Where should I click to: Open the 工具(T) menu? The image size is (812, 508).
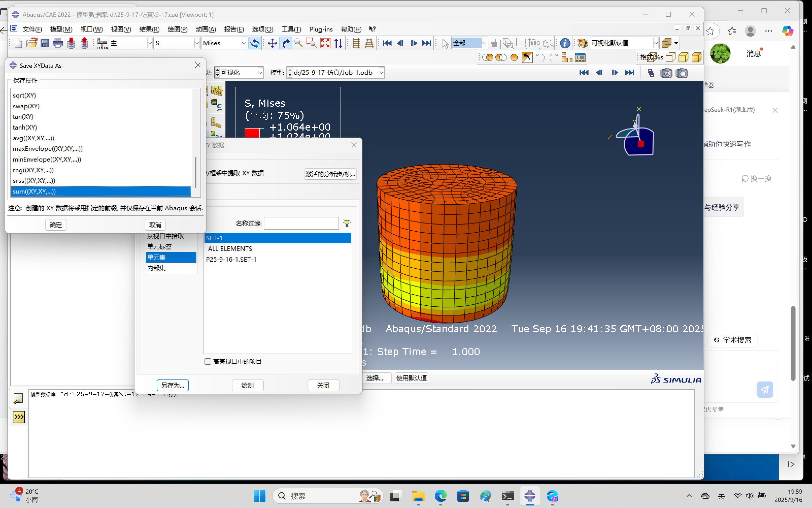pyautogui.click(x=291, y=29)
